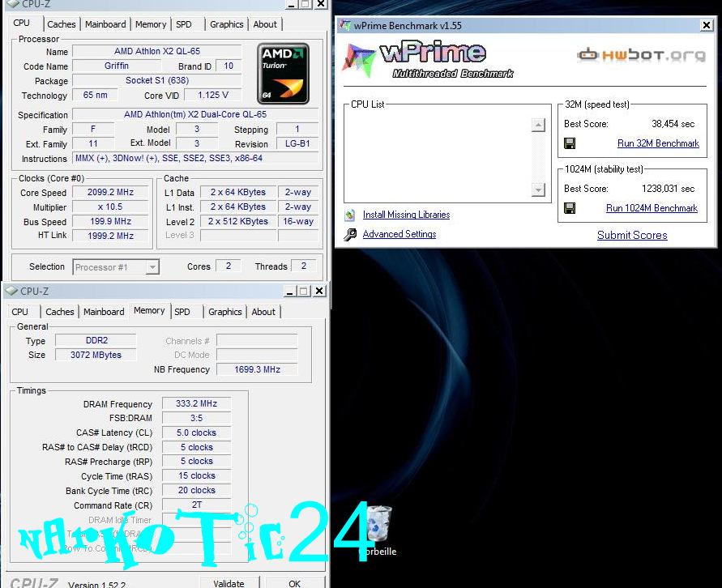The height and width of the screenshot is (588, 722).
Task: Open Memory tab in upper CPU-Z
Action: tap(151, 24)
